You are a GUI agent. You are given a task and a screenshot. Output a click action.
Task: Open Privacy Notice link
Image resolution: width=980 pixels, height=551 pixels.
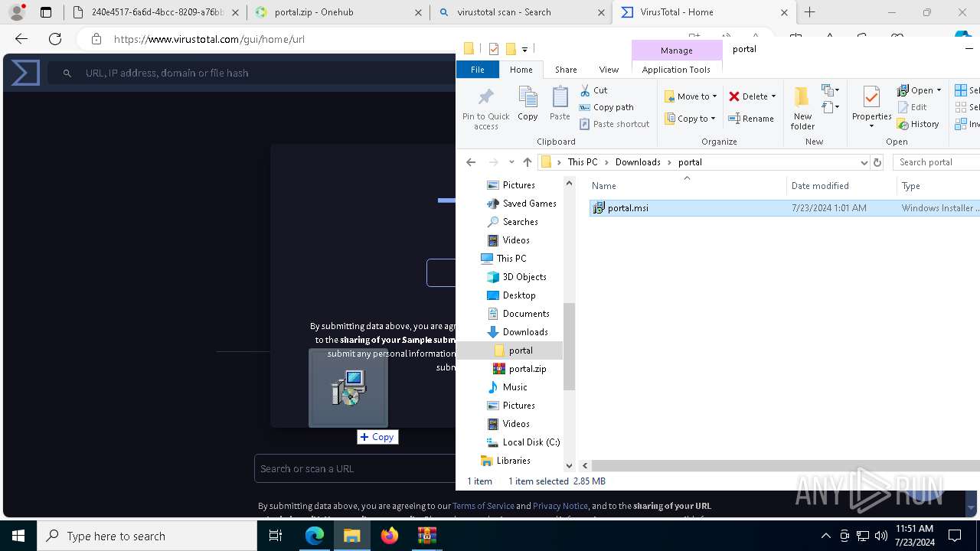pyautogui.click(x=560, y=506)
